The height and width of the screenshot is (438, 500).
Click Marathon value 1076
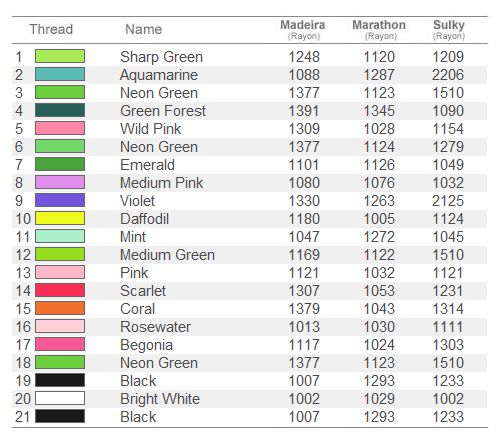379,183
